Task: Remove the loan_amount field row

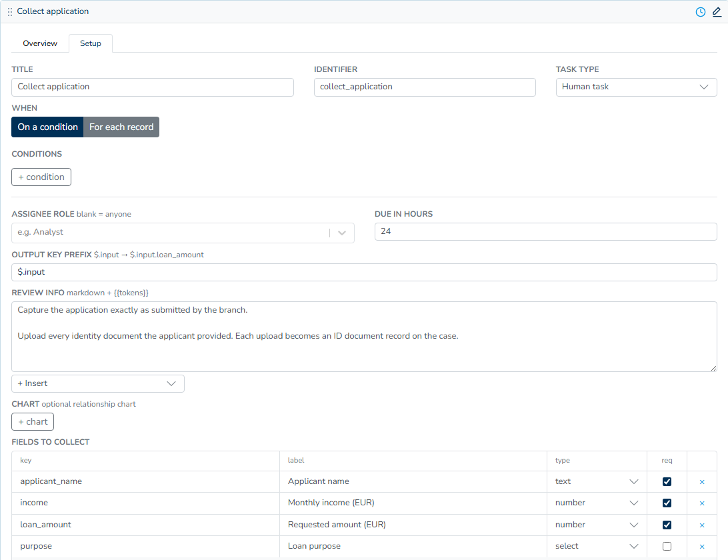Action: [x=702, y=525]
